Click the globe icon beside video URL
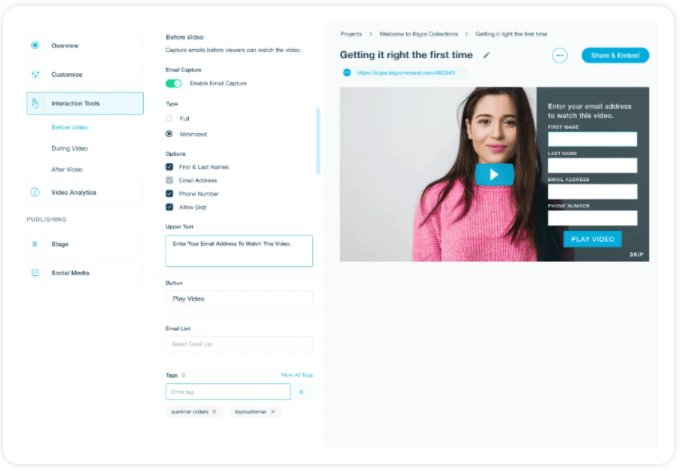 click(x=347, y=72)
